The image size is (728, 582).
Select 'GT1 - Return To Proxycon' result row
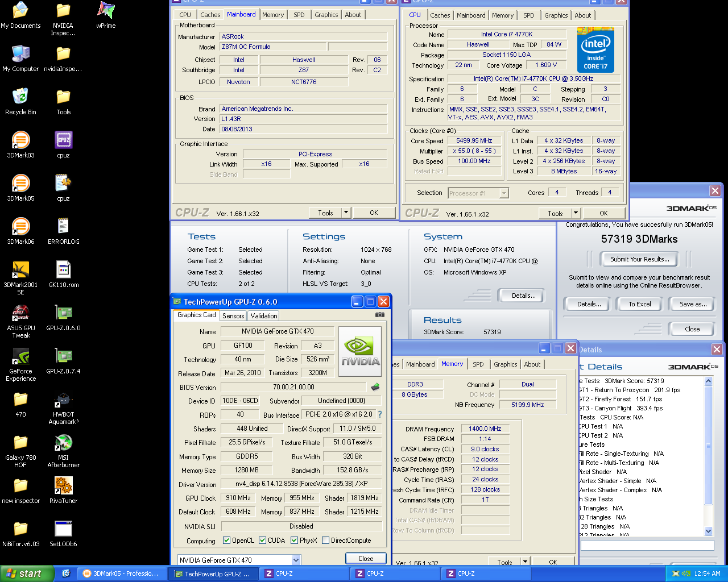630,390
